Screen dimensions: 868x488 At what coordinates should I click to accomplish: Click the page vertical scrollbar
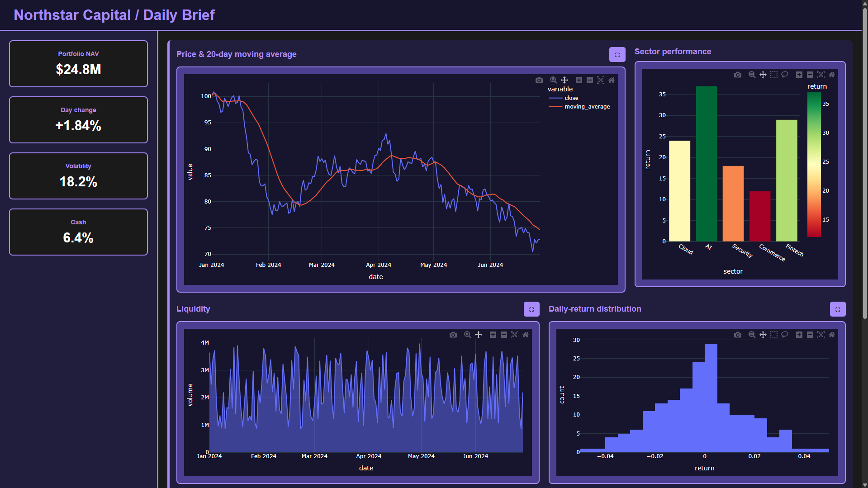(x=865, y=163)
